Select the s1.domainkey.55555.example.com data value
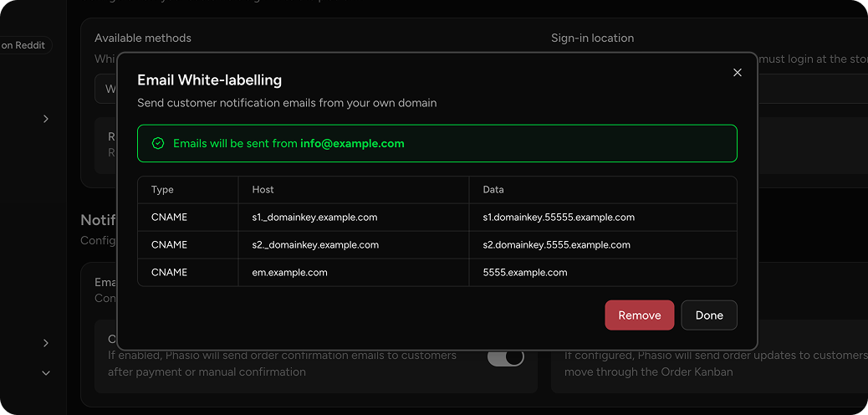The height and width of the screenshot is (415, 868). (x=559, y=218)
